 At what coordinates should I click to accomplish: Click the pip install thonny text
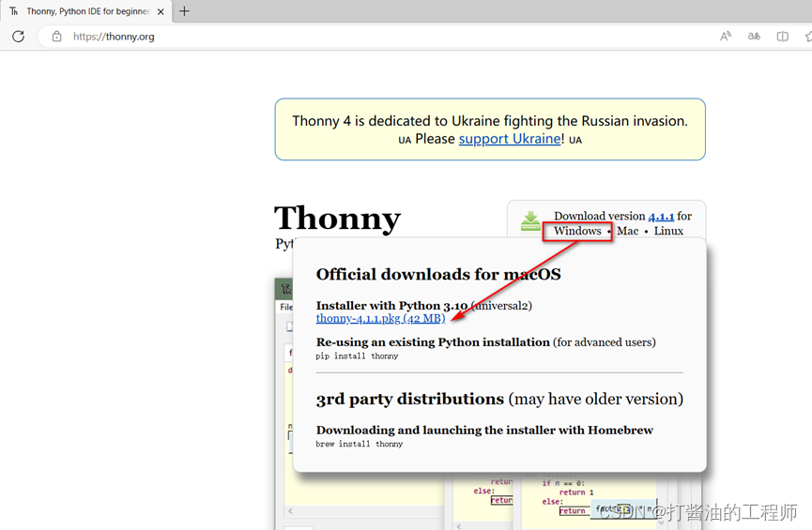[x=357, y=356]
